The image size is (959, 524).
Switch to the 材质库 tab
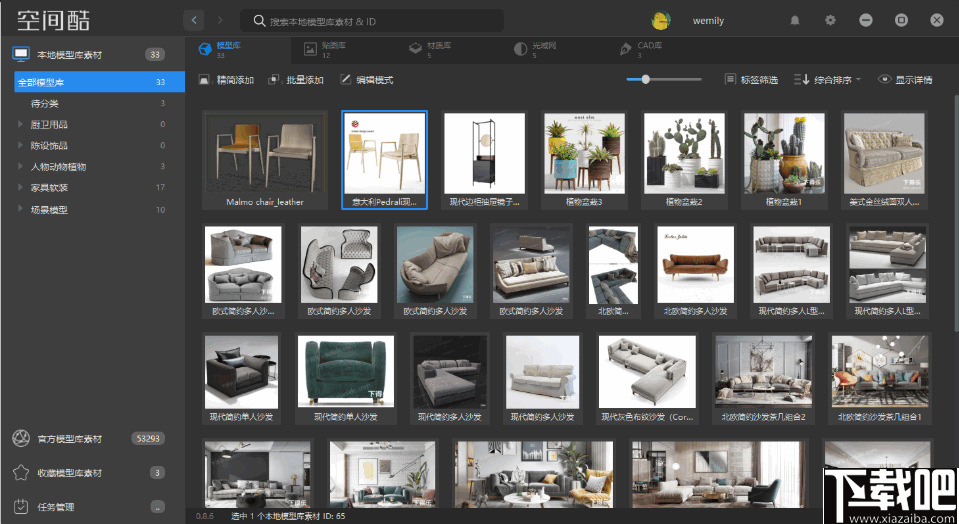tap(431, 50)
